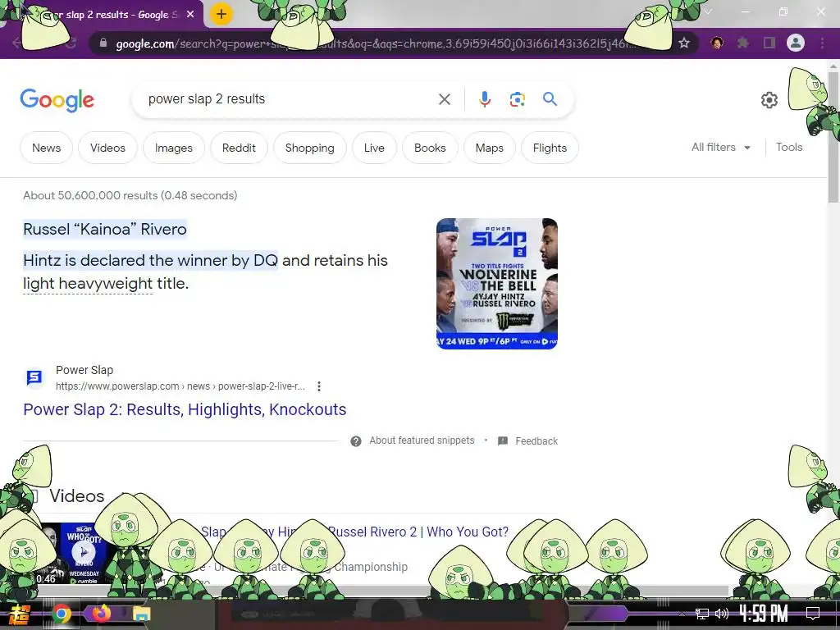
Task: Open the Chrome extensions puzzle icon
Action: tap(743, 43)
